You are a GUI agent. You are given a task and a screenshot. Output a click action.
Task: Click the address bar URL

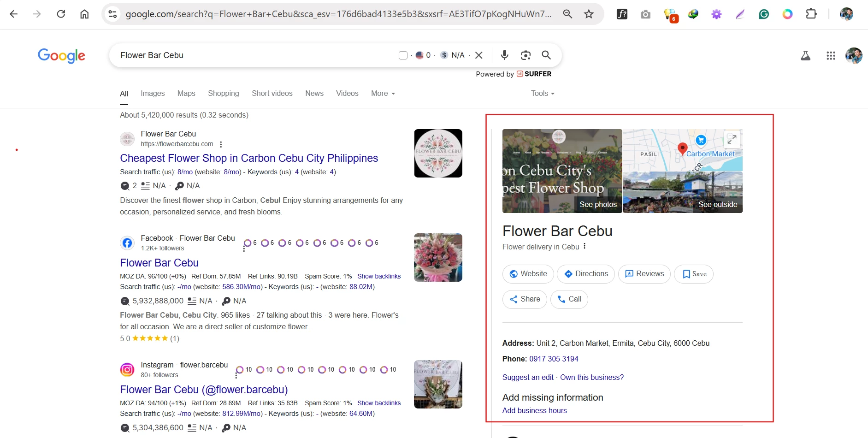pyautogui.click(x=338, y=14)
